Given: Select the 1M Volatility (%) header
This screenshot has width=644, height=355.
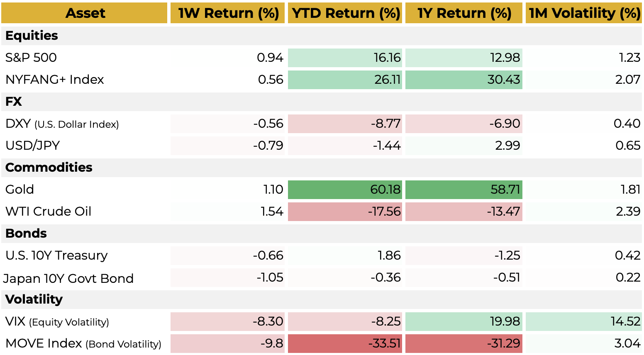Looking at the screenshot, I should coord(584,13).
